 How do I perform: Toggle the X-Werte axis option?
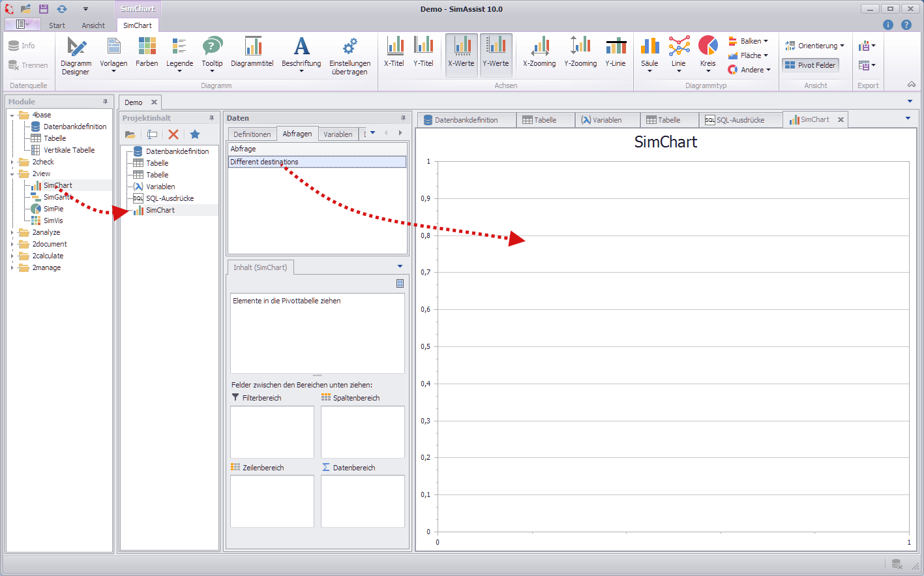tap(461, 52)
